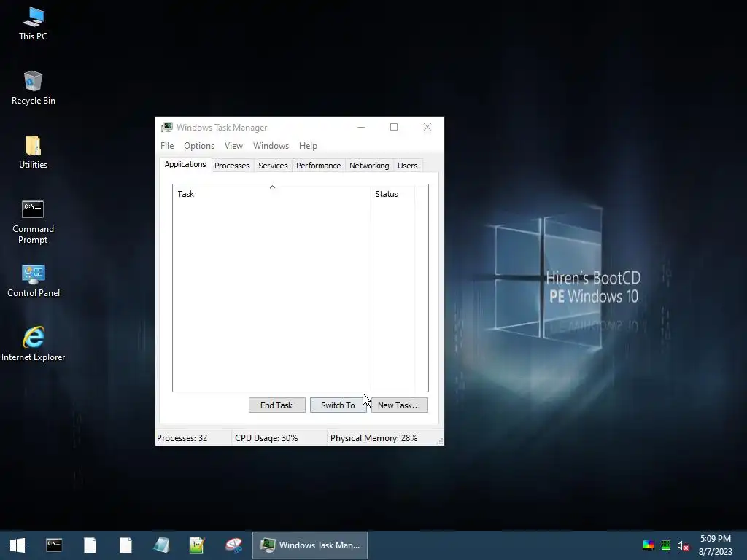The image size is (747, 560).
Task: Open the Windows menu
Action: 271,146
